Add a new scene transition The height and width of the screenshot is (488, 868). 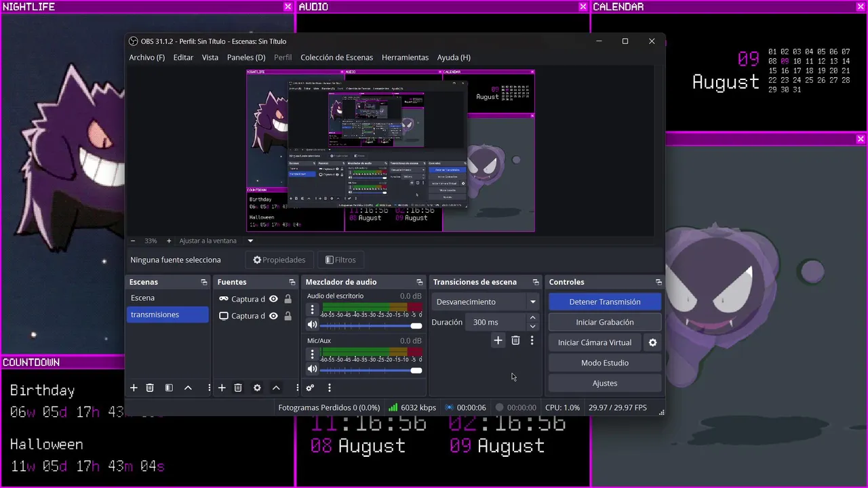pyautogui.click(x=498, y=340)
